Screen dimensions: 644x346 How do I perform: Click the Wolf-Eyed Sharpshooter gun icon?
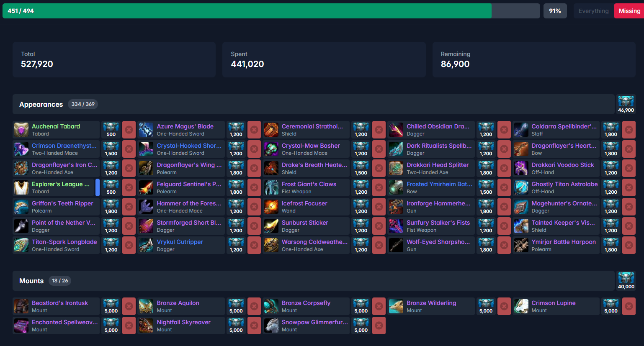396,245
